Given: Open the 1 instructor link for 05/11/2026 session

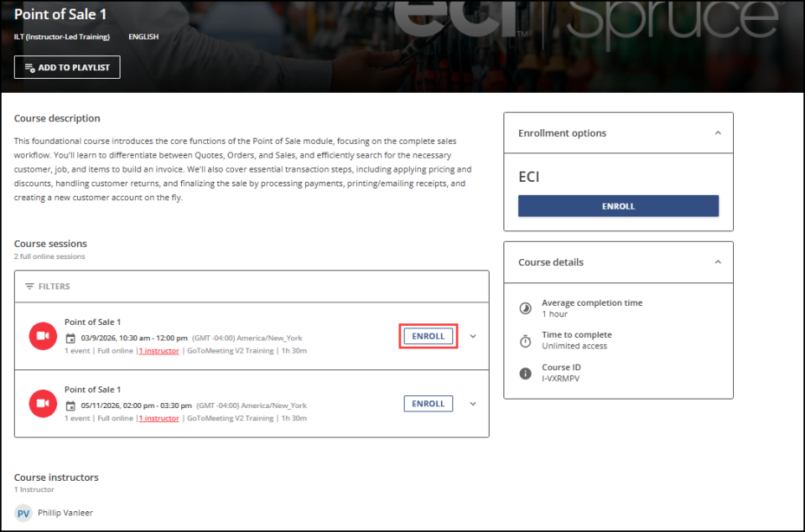Looking at the screenshot, I should tap(159, 418).
